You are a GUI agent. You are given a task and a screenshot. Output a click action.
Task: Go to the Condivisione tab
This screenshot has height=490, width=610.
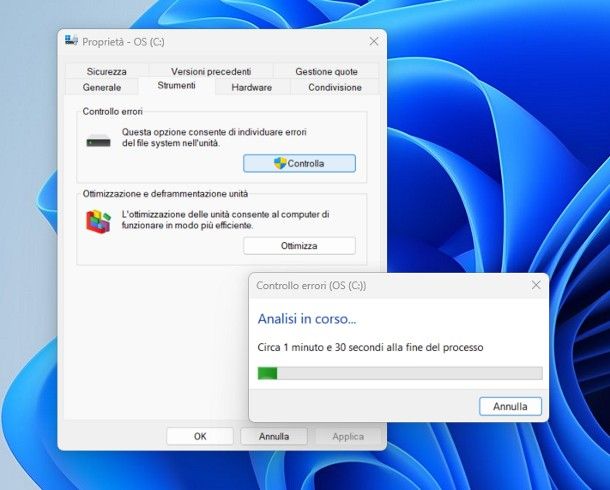click(x=335, y=87)
